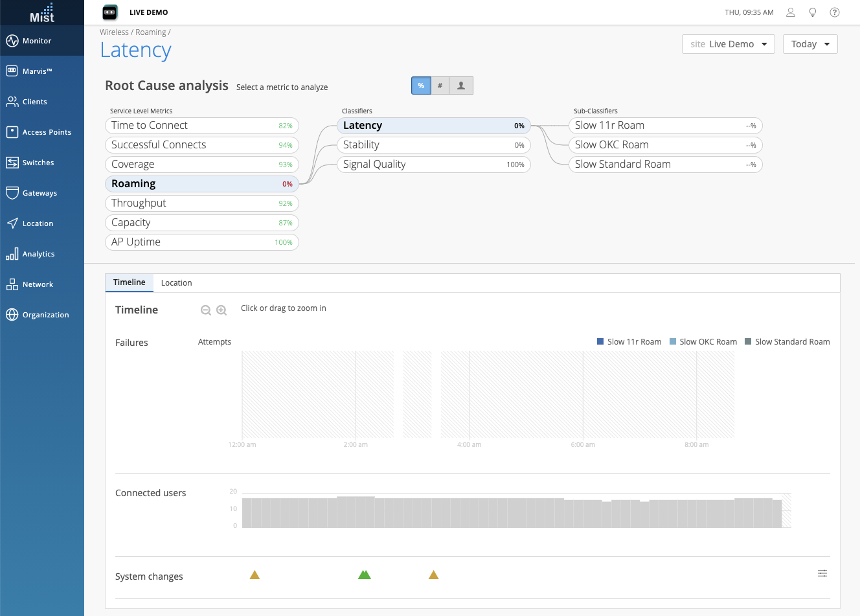The image size is (860, 616).
Task: Switch to the Location tab
Action: pos(176,283)
